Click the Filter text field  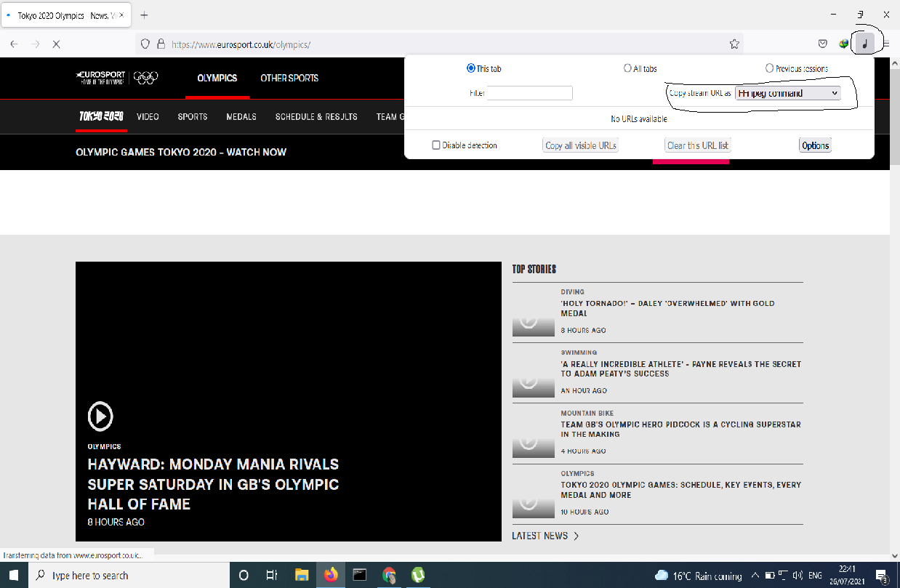[x=530, y=93]
